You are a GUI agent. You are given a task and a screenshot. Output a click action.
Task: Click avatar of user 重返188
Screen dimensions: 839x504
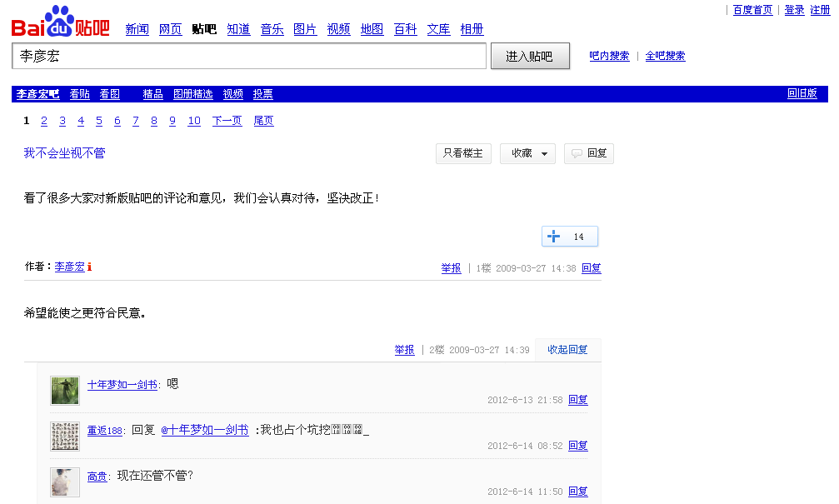65,436
